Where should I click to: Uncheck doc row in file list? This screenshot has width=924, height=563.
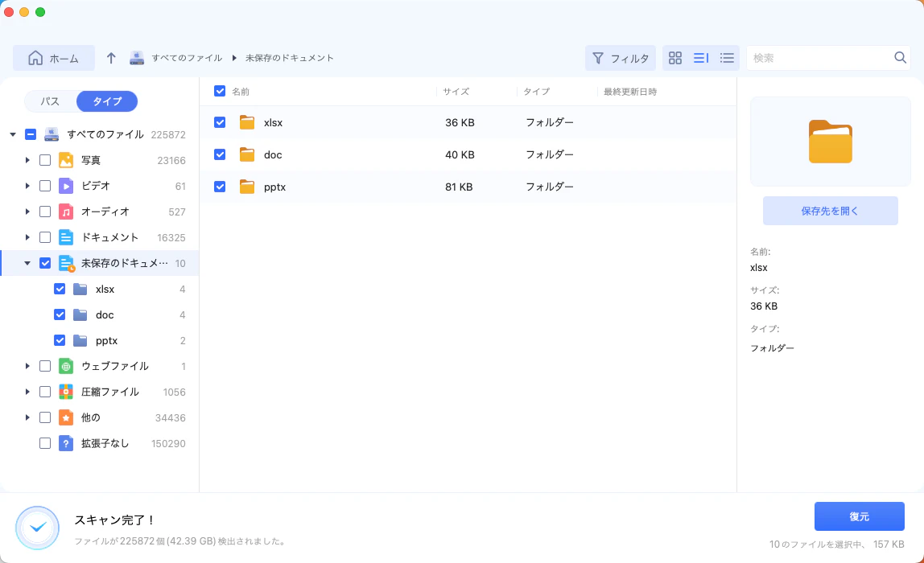coord(220,154)
